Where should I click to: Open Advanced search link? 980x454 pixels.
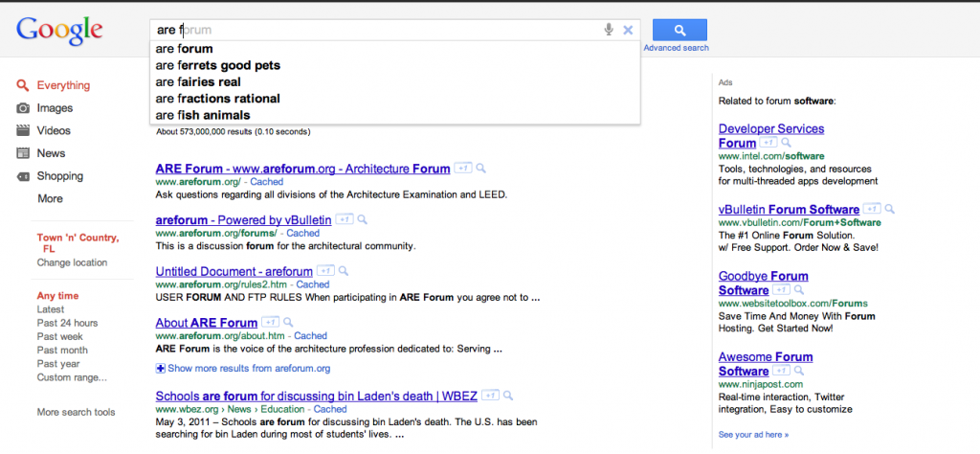[677, 48]
